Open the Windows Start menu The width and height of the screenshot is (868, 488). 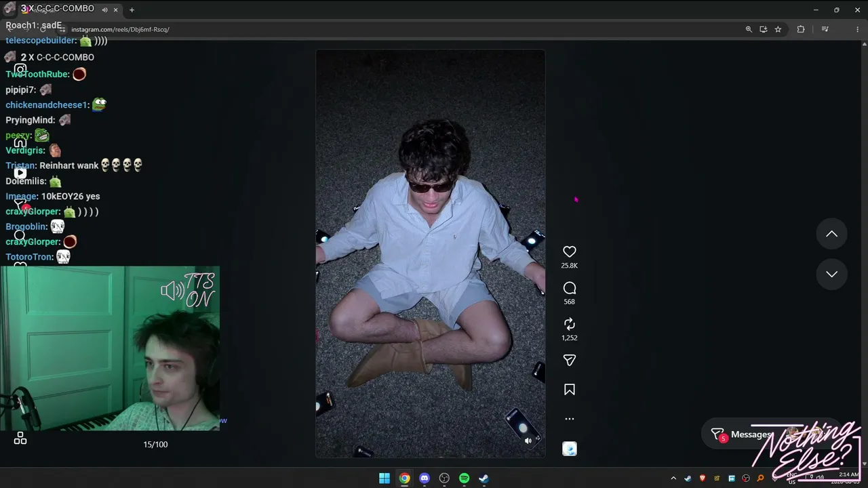[x=384, y=479]
